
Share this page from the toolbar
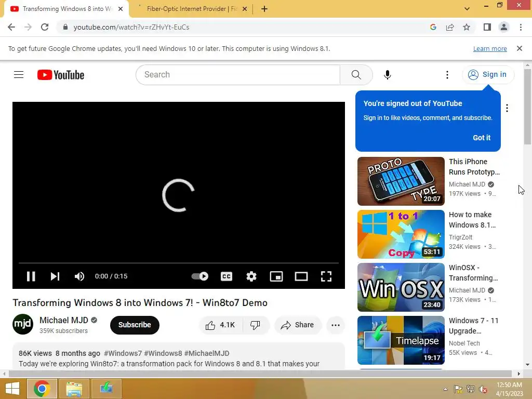[x=450, y=27]
